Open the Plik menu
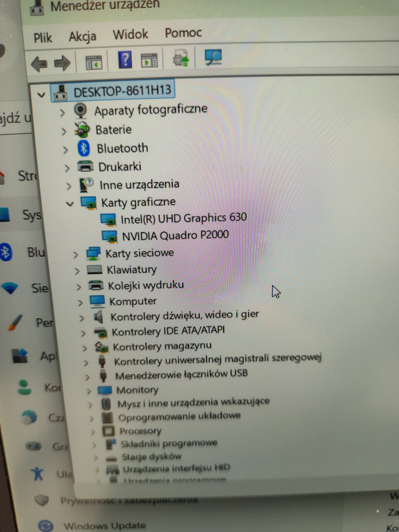The height and width of the screenshot is (532, 399). tap(43, 38)
